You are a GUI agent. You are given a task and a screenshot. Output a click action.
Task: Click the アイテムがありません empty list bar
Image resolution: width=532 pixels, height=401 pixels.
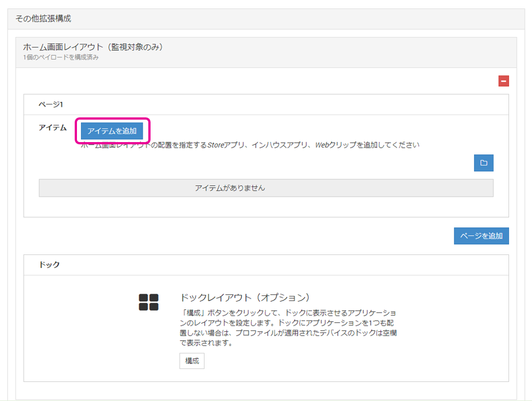click(266, 188)
